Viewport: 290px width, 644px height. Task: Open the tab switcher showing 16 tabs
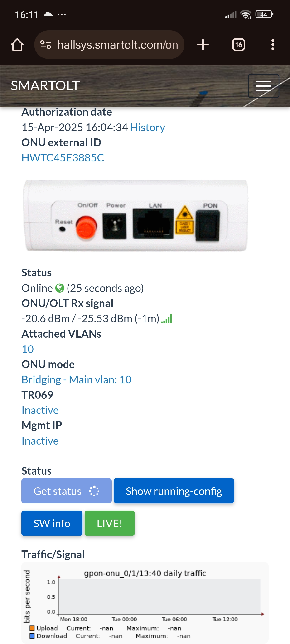238,45
